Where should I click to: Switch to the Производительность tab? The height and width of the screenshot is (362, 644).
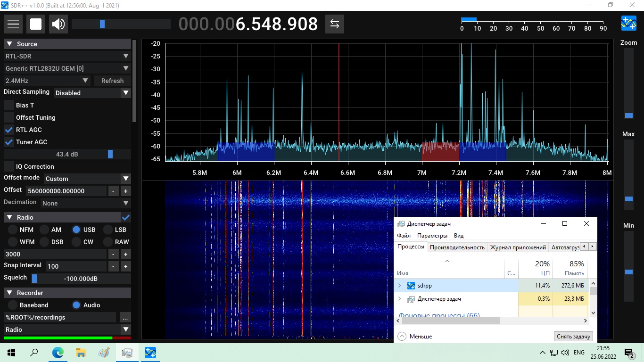(457, 247)
